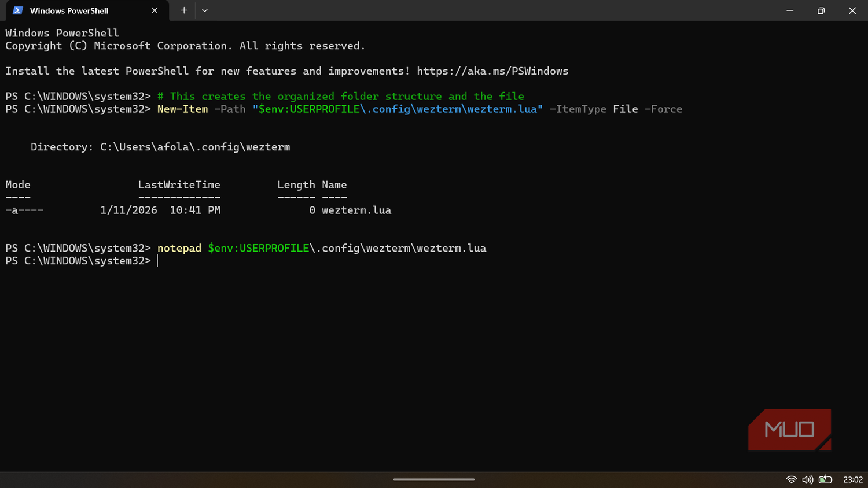Open a new tab with plus button
The height and width of the screenshot is (488, 868).
click(x=184, y=10)
